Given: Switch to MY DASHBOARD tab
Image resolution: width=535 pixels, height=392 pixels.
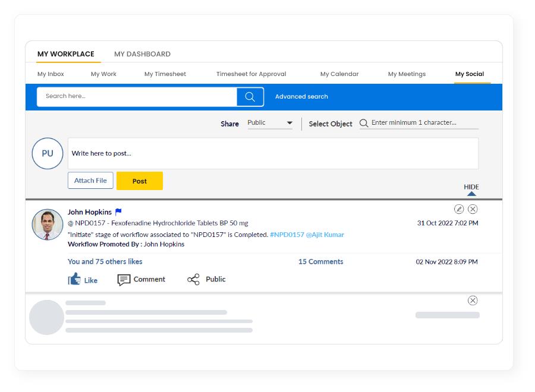Looking at the screenshot, I should [142, 54].
